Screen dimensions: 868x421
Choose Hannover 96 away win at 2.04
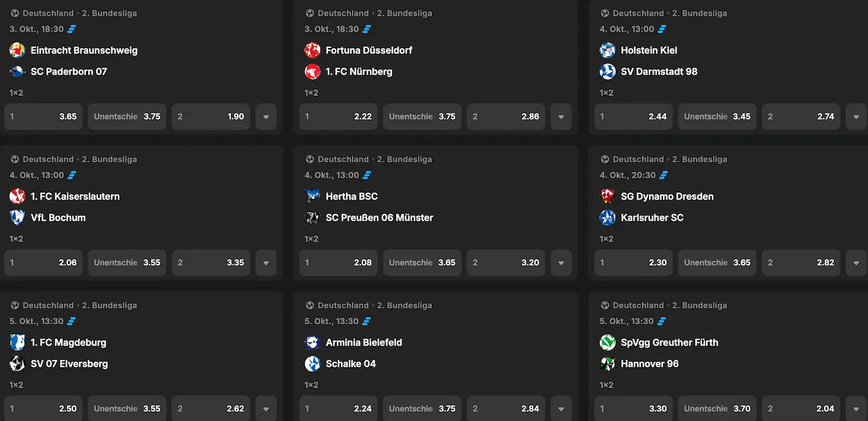[x=801, y=408]
